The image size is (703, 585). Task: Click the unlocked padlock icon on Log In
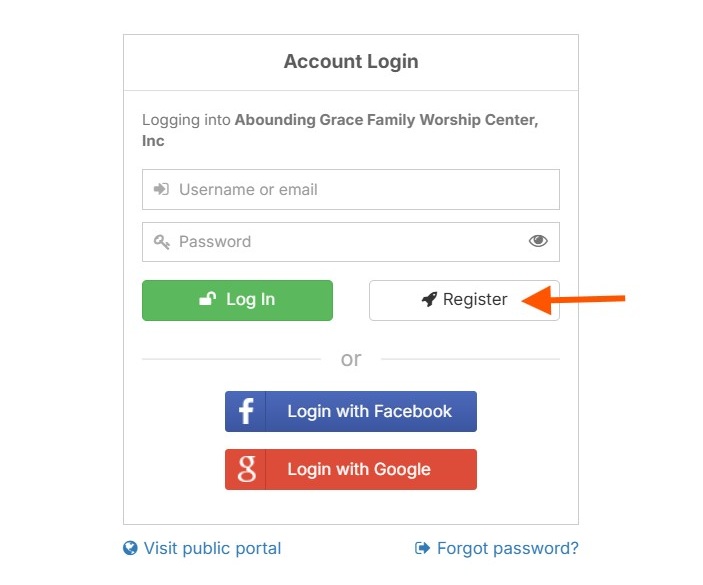(208, 299)
